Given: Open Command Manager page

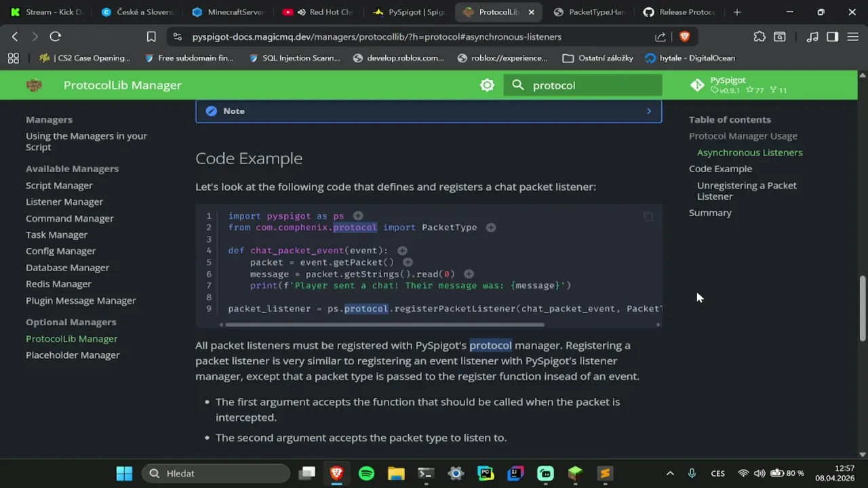Looking at the screenshot, I should pyautogui.click(x=70, y=218).
